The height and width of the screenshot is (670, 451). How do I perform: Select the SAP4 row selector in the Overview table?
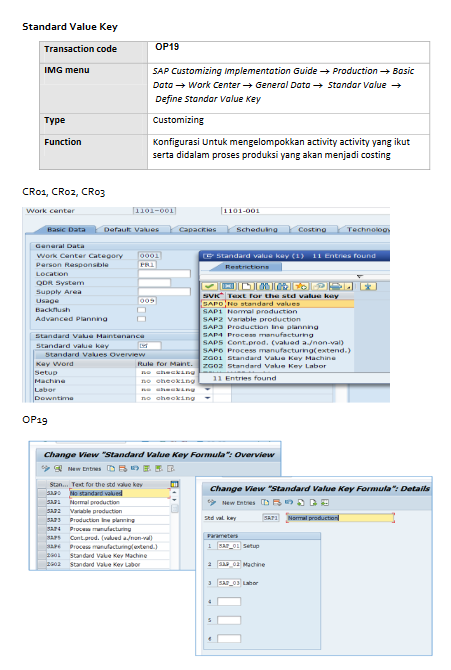click(x=41, y=529)
